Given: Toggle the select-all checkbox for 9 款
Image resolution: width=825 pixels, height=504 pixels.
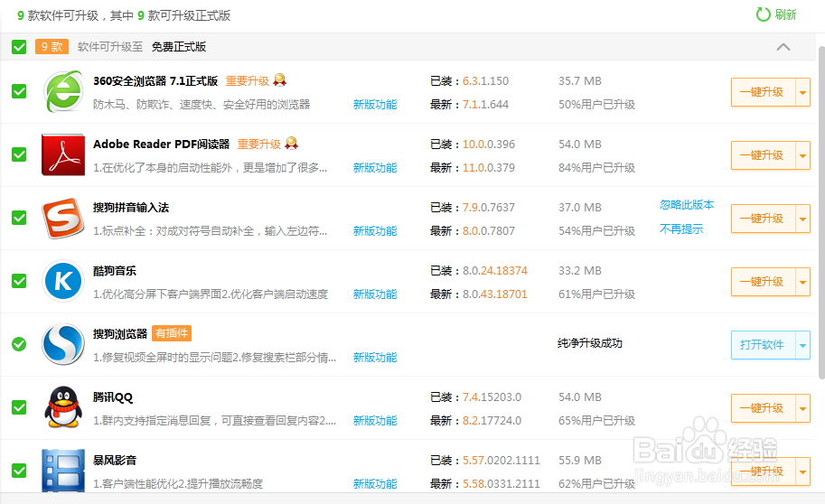Looking at the screenshot, I should pyautogui.click(x=19, y=47).
